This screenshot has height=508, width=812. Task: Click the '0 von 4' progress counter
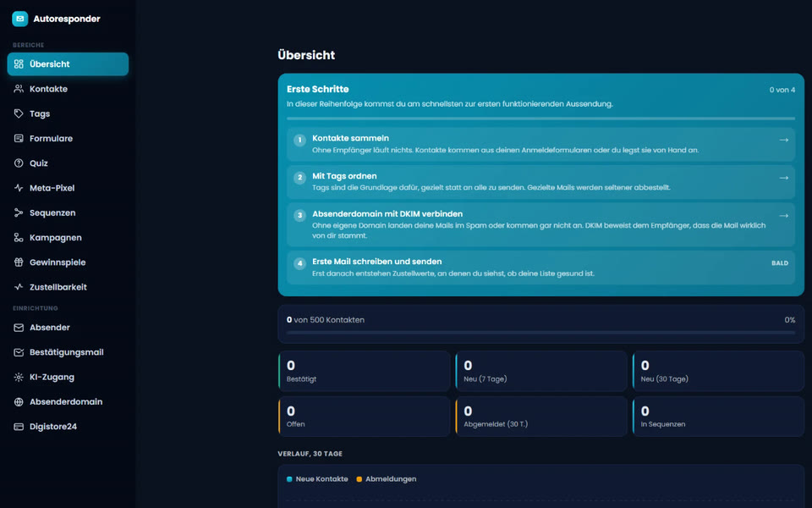click(x=782, y=91)
